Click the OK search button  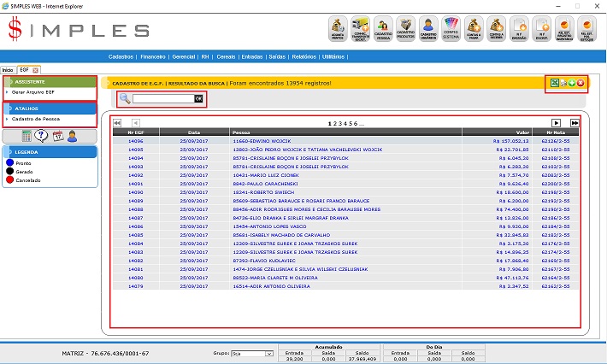pos(198,99)
